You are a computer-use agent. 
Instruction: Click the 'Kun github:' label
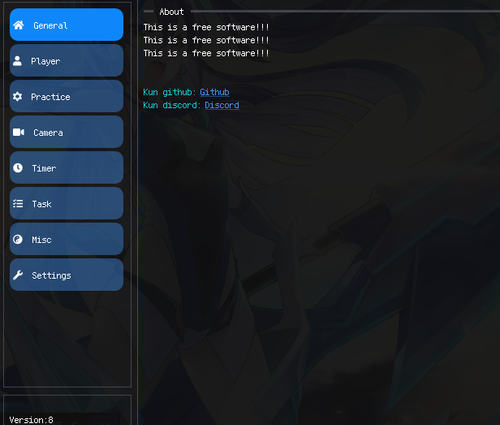(x=170, y=92)
